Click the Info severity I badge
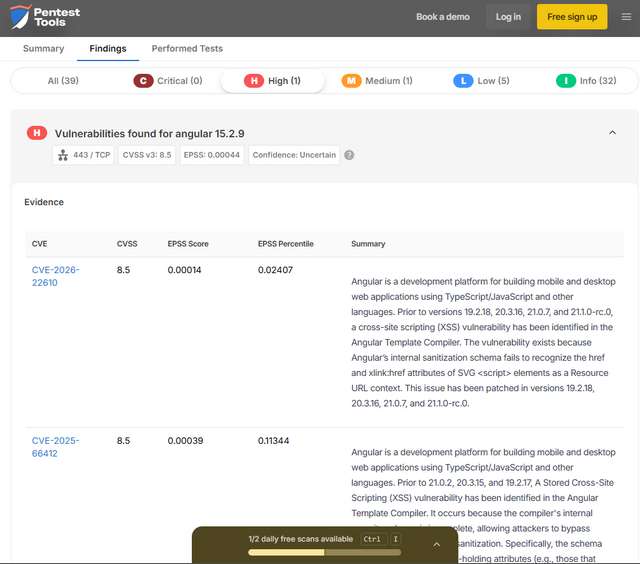 click(566, 81)
